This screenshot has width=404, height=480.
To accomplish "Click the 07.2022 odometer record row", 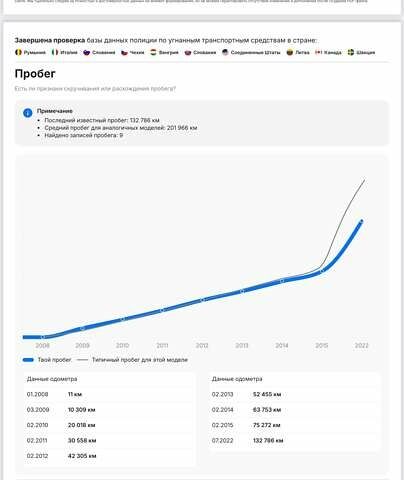I will (x=294, y=440).
